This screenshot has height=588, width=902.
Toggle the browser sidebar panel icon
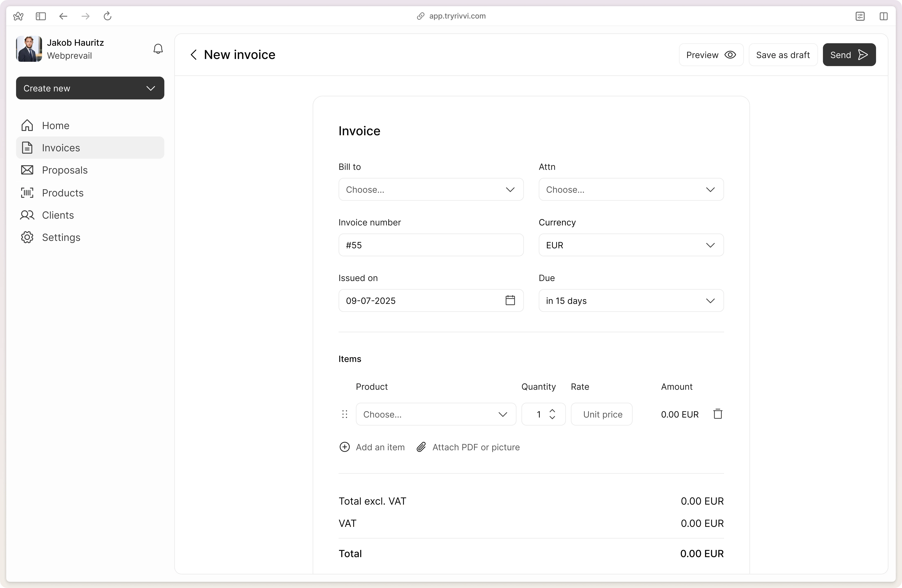[x=41, y=16]
